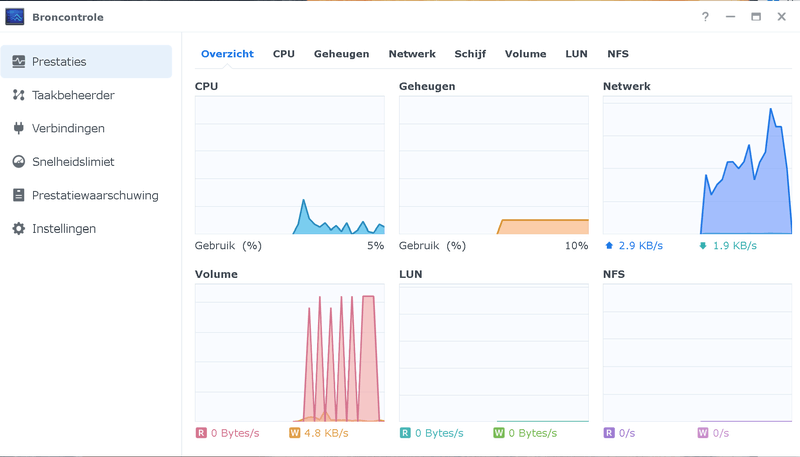Image resolution: width=800 pixels, height=457 pixels.
Task: Go to the Schijf tab
Action: [x=470, y=54]
